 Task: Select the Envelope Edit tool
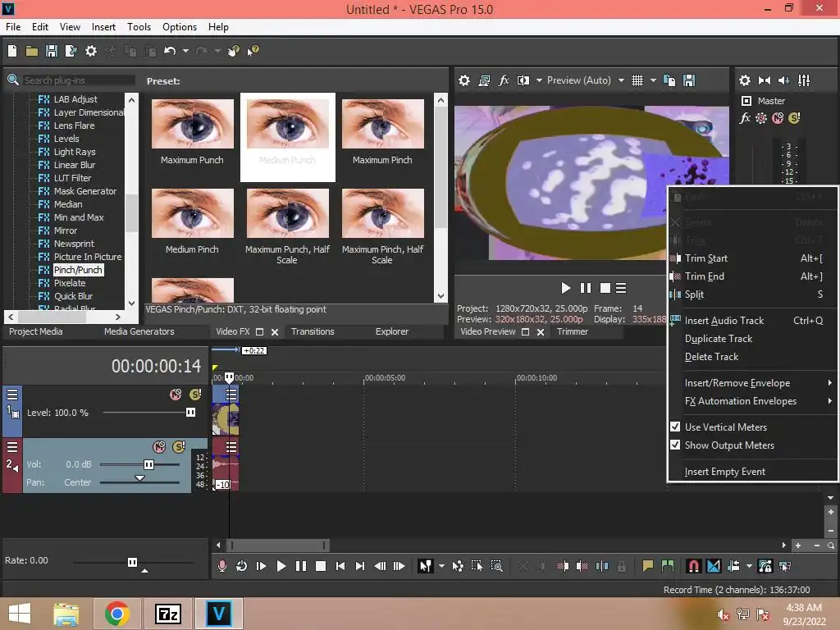coord(458,566)
